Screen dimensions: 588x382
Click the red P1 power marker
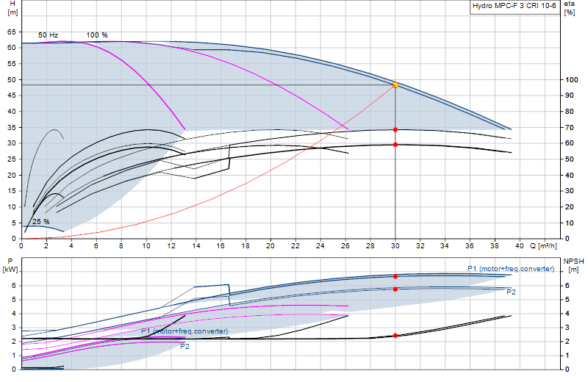[x=395, y=276]
